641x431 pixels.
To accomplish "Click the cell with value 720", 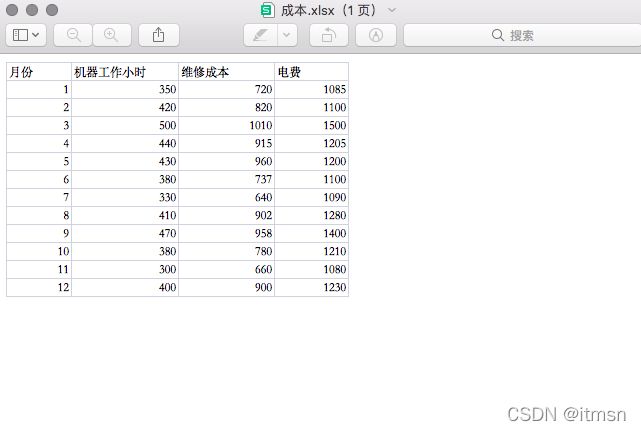I will (x=226, y=90).
